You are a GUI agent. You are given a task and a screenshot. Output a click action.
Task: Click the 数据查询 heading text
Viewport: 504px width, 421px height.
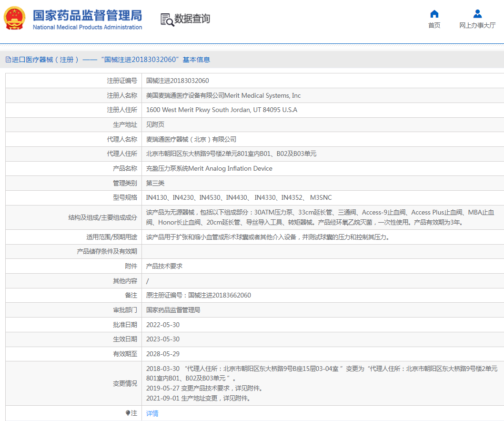[x=192, y=19]
